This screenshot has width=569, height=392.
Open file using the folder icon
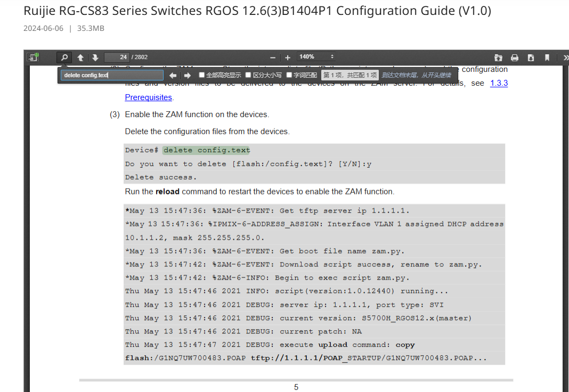click(498, 58)
